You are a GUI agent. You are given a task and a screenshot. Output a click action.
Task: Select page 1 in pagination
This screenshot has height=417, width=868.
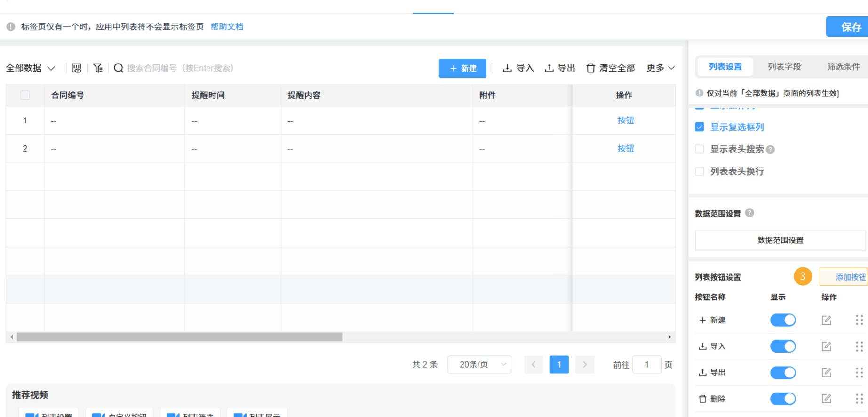coord(559,364)
